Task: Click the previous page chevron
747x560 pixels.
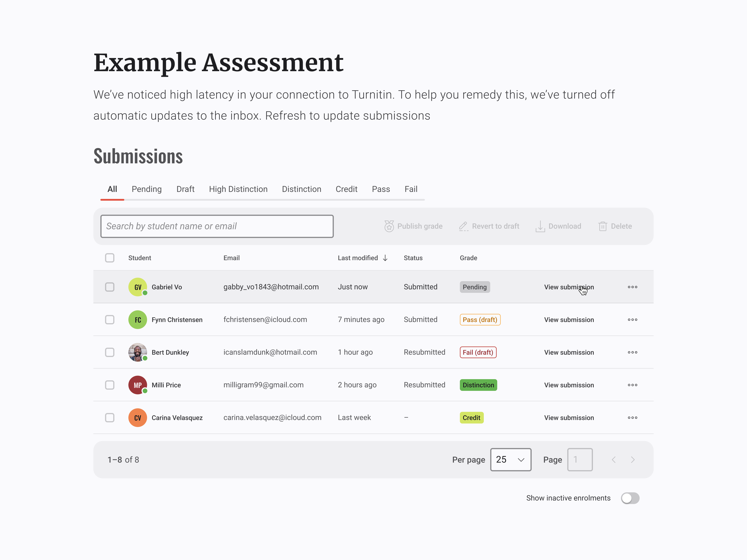Action: pos(614,459)
